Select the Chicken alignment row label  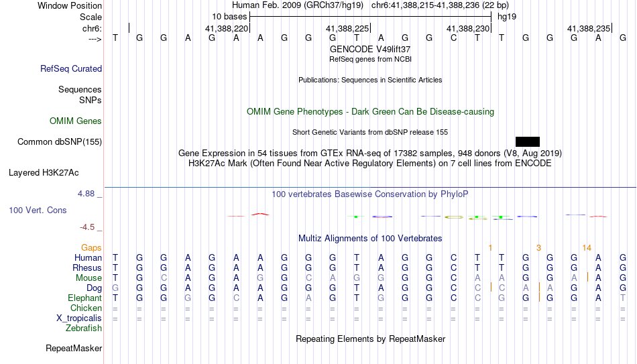click(86, 308)
